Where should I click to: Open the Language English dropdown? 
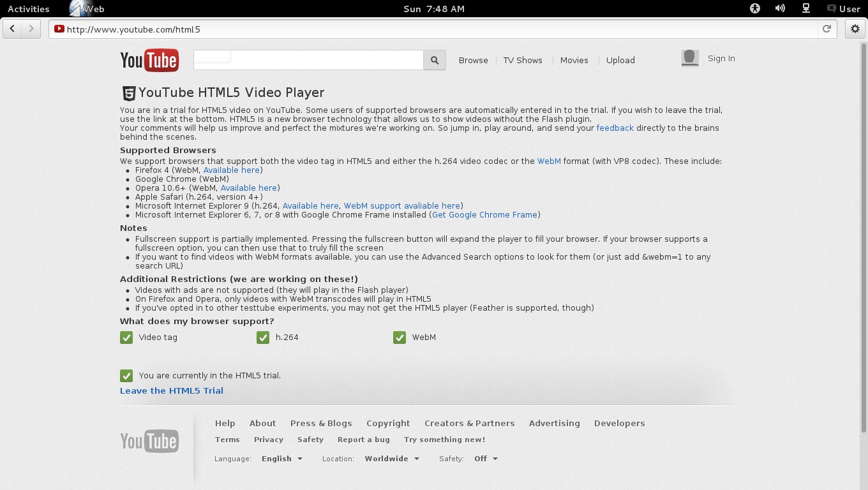click(282, 459)
